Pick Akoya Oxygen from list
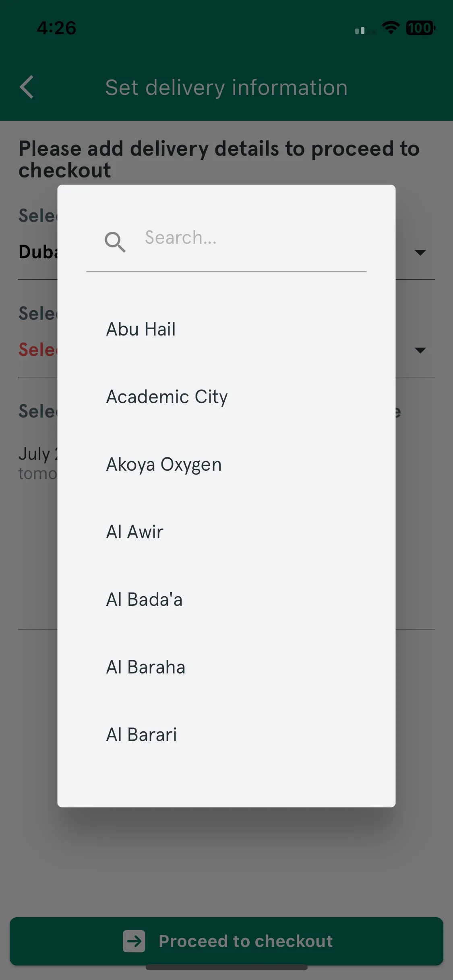Screen dimensions: 453x980 click(x=226, y=464)
